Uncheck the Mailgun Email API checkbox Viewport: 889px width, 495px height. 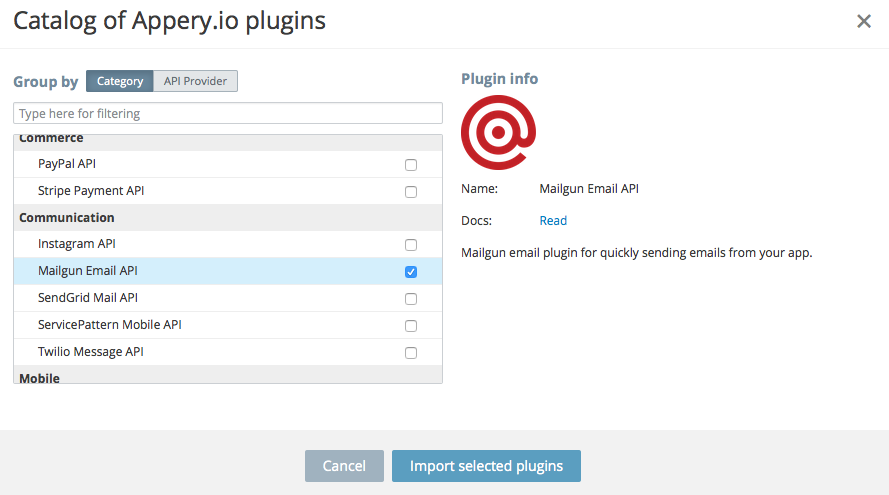411,272
